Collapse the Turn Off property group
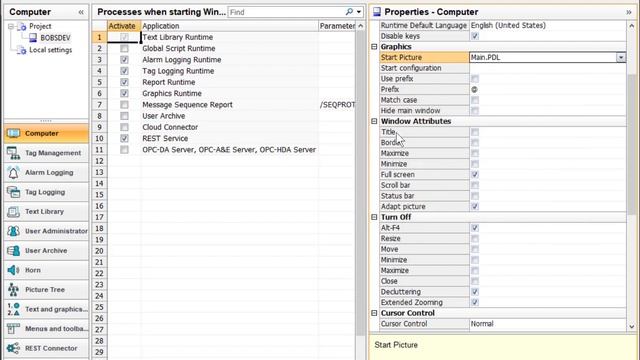640x360 pixels. pos(374,217)
